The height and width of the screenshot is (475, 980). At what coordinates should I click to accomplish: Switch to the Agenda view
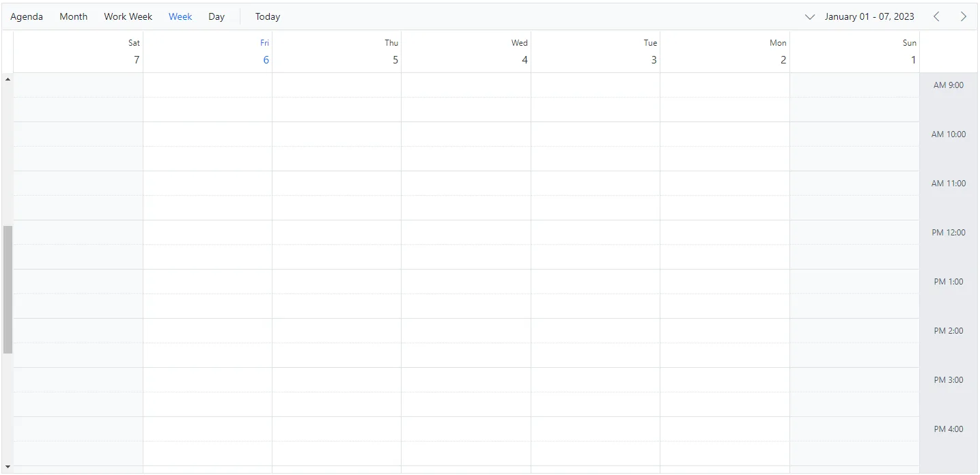click(x=27, y=16)
